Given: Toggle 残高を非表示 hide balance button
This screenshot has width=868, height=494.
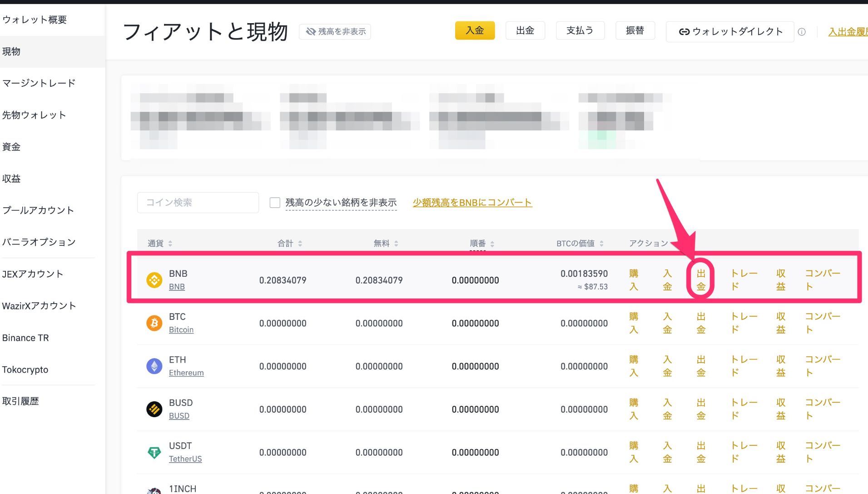Looking at the screenshot, I should [335, 31].
